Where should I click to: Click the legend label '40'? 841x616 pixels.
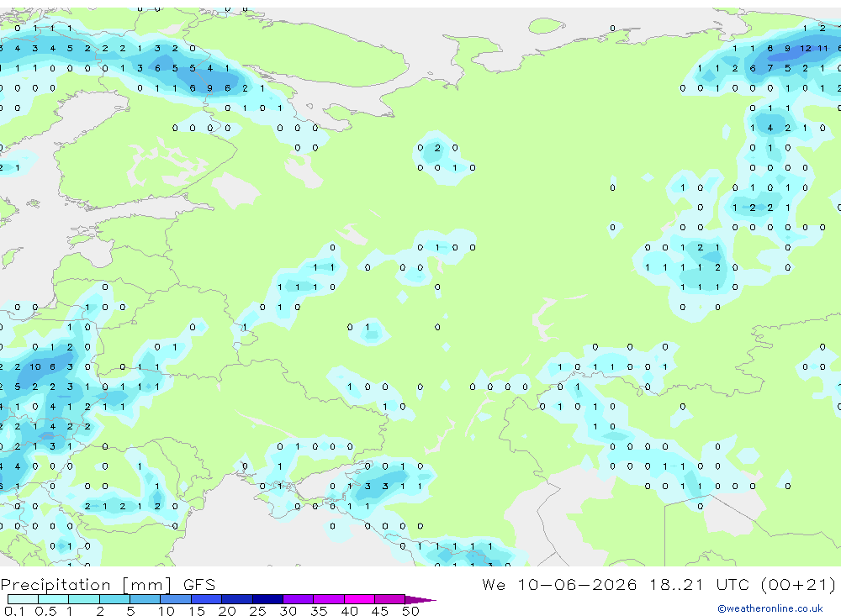click(349, 611)
